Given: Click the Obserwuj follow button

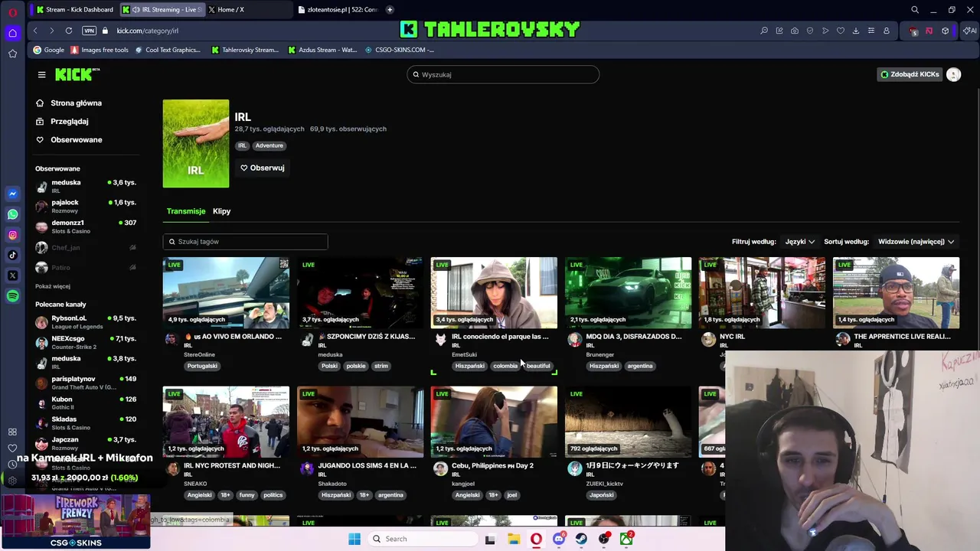Looking at the screenshot, I should [262, 168].
